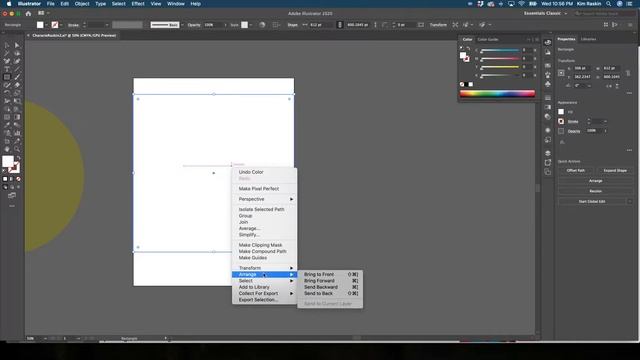Screen dimensions: 640x360
Task: Open Start Global Edit options arrow
Action: coord(629,202)
